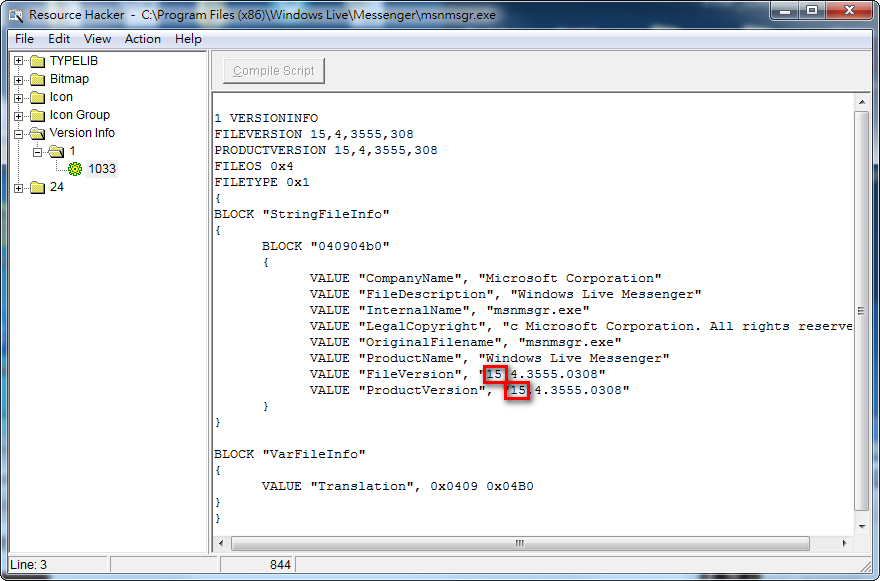Click the 844 status bar value
Viewport: 880px width, 581px height.
(x=280, y=565)
